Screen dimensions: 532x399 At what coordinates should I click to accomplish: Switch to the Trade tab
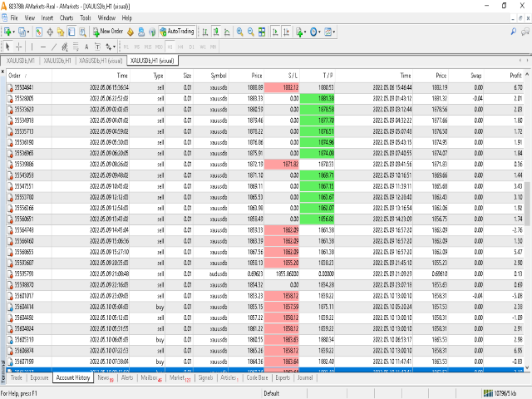tap(17, 377)
